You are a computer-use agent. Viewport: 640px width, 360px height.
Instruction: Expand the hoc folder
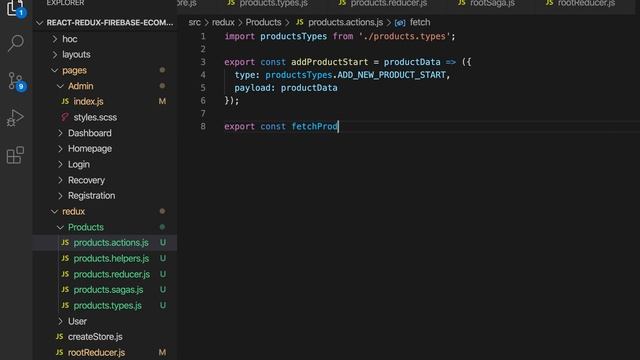coord(54,39)
